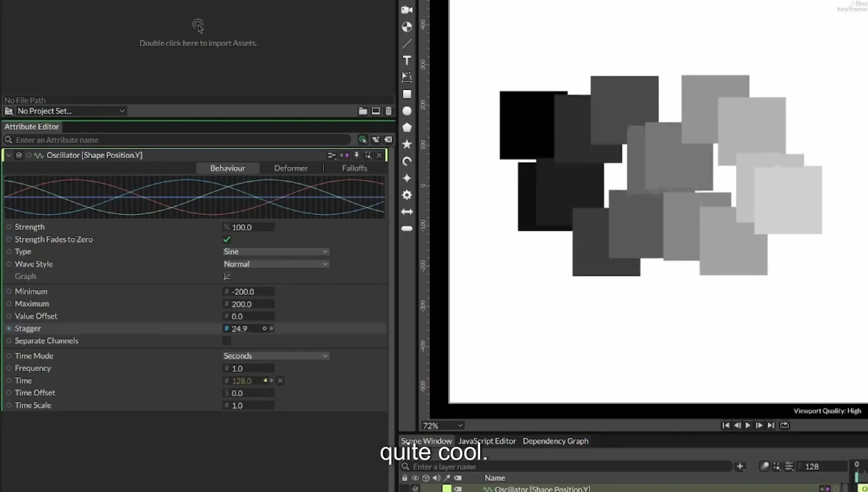The height and width of the screenshot is (492, 868).
Task: Select the Rectangle shape tool
Action: 407,94
